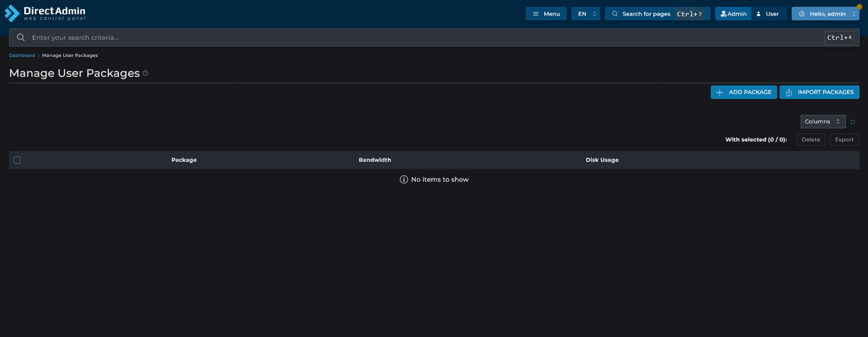This screenshot has width=868, height=337.
Task: Tick the select-all checkbox in the table header
Action: click(17, 160)
